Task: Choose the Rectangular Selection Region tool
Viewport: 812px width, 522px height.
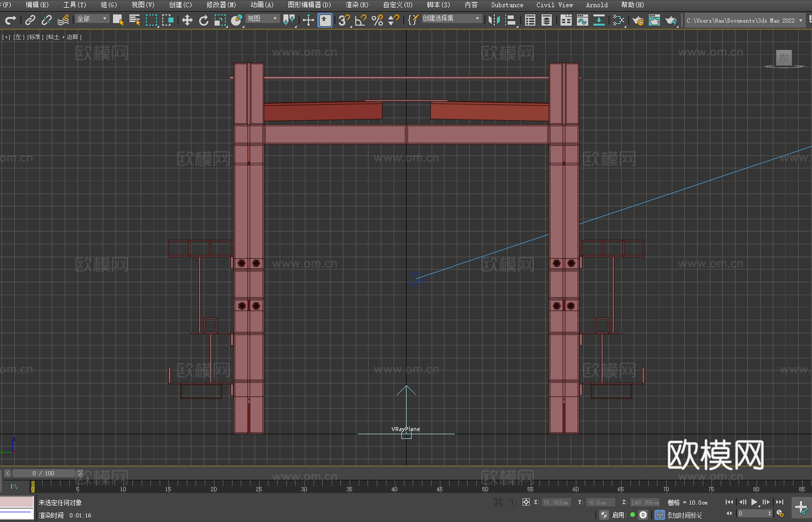Action: 151,20
